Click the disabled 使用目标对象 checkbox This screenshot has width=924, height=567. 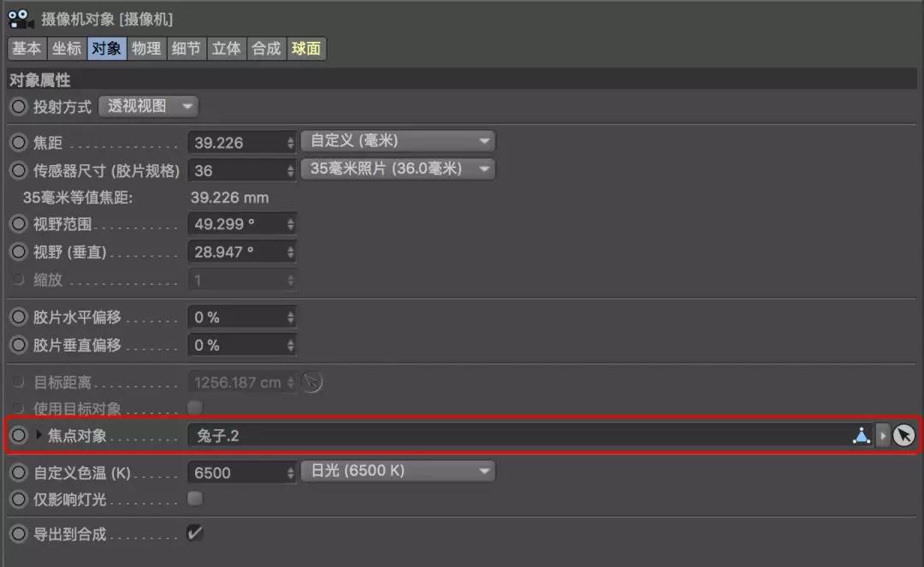(195, 407)
